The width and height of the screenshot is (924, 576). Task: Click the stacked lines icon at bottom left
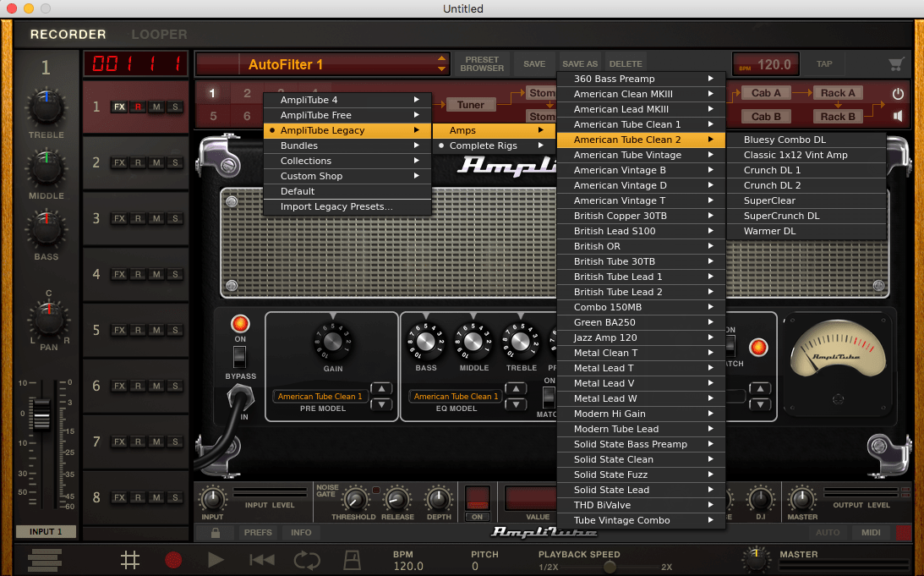45,560
